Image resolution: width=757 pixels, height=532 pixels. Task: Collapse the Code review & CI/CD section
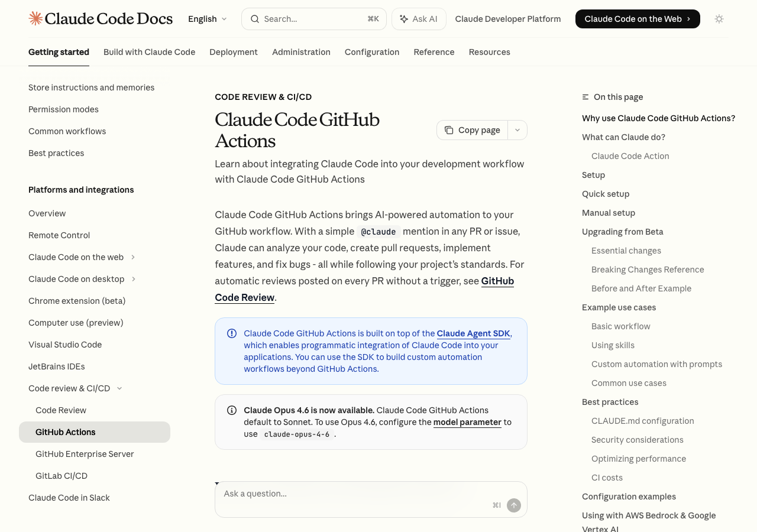[119, 388]
